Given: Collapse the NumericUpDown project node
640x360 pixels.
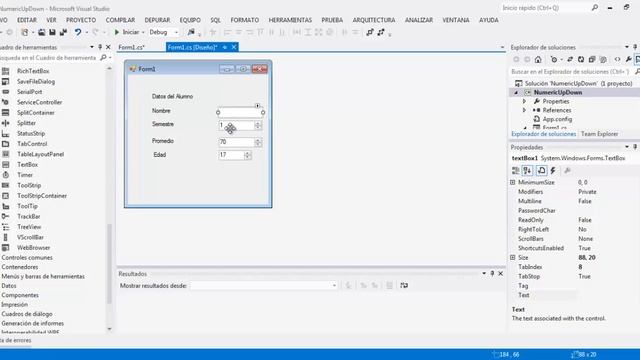Looking at the screenshot, I should click(516, 93).
